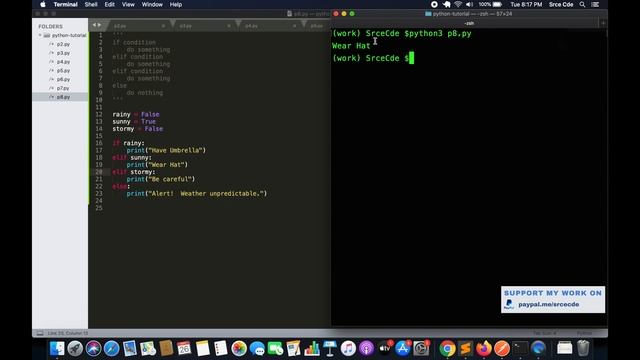
Task: Open Apple TV app in dock
Action: click(x=384, y=348)
